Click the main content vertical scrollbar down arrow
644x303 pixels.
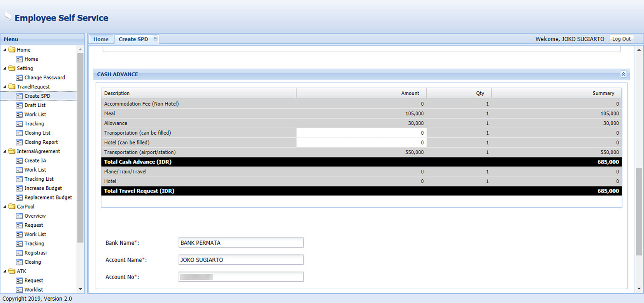click(x=639, y=289)
